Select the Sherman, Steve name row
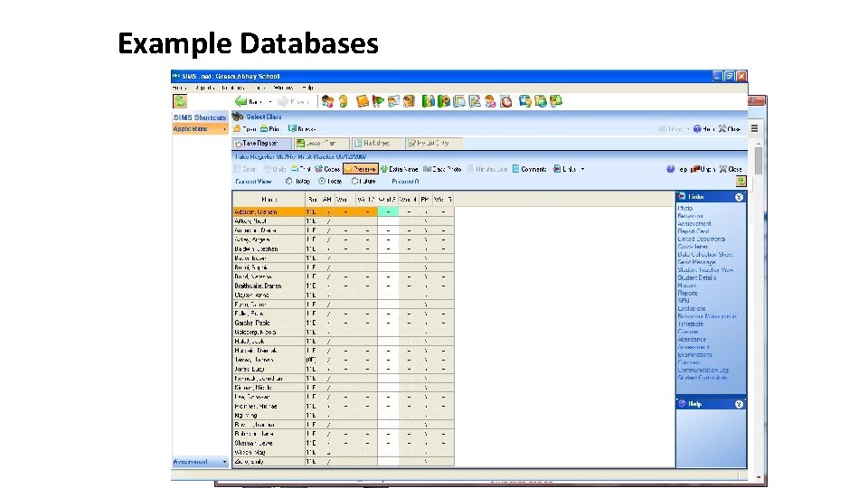 pos(269,443)
